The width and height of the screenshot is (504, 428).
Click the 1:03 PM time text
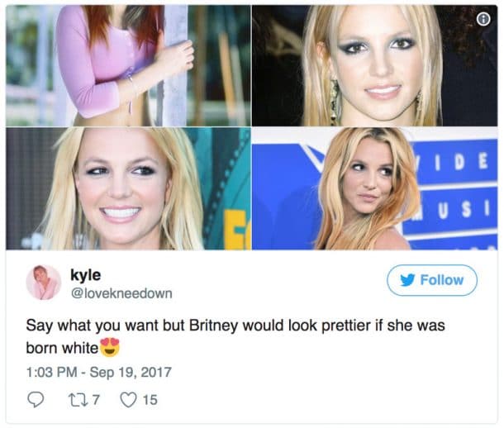tap(51, 373)
